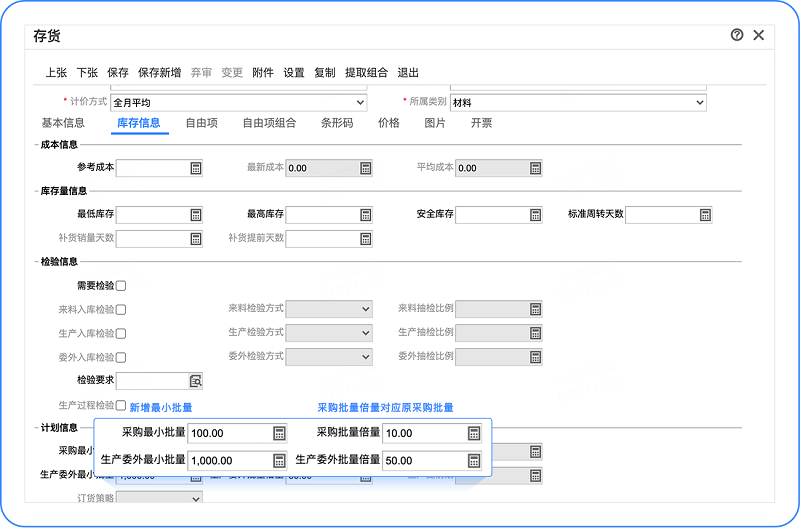The width and height of the screenshot is (800, 528).
Task: Click calculator icon for 标准周转天数
Action: tap(705, 215)
